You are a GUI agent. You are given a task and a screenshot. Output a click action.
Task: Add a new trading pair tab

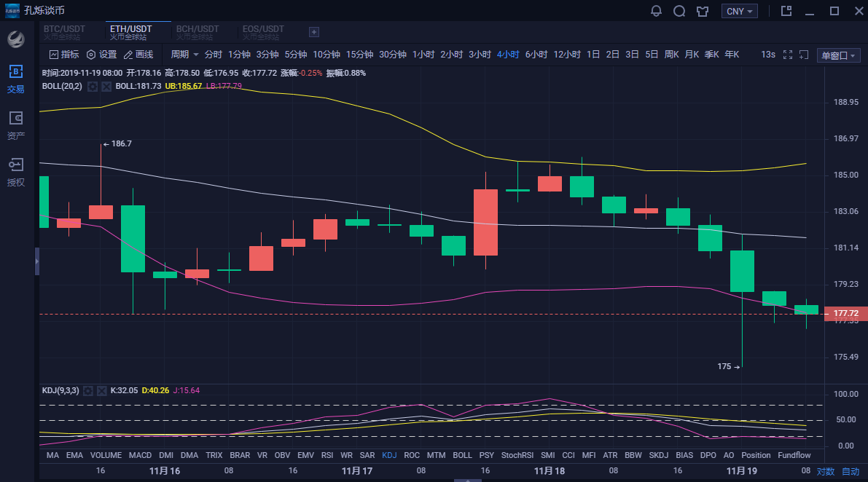314,32
